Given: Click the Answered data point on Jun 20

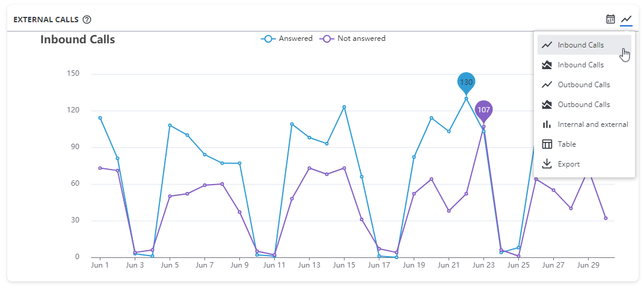Looking at the screenshot, I should point(431,118).
